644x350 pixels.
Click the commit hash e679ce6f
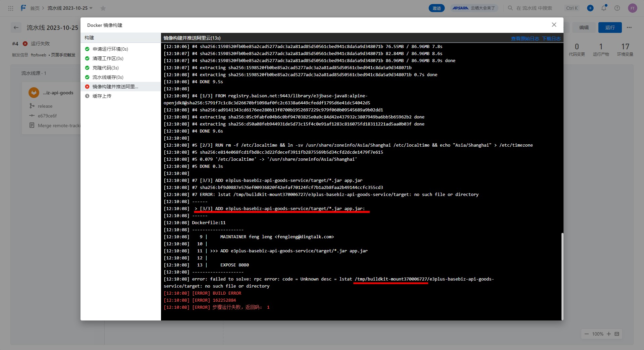[x=47, y=116]
